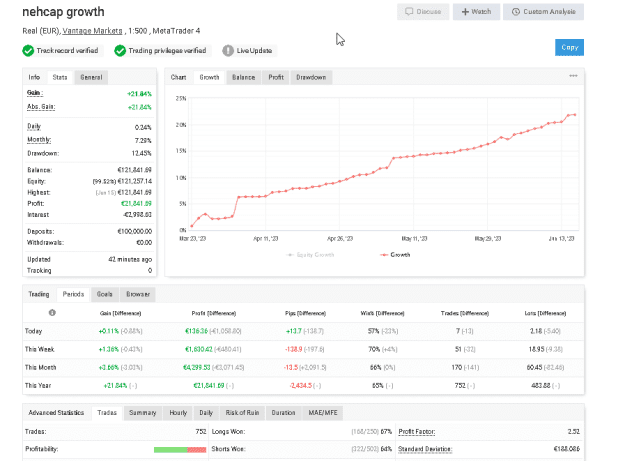Select the Drawdown chart tab
The height and width of the screenshot is (461, 625).
311,77
